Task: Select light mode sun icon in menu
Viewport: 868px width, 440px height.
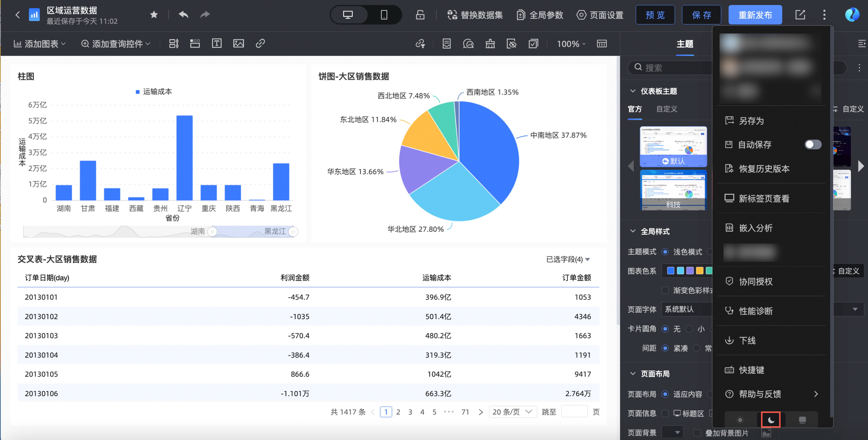Action: (740, 420)
